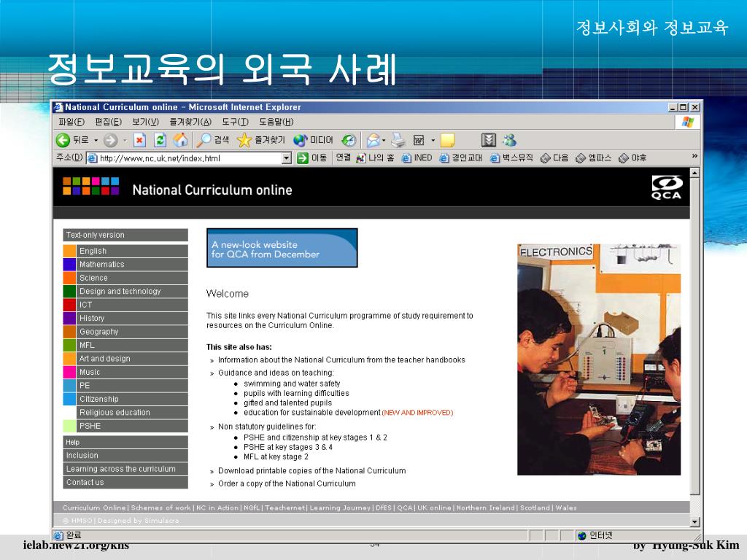Stop page loading with red X icon
This screenshot has height=560, width=747.
(x=139, y=140)
